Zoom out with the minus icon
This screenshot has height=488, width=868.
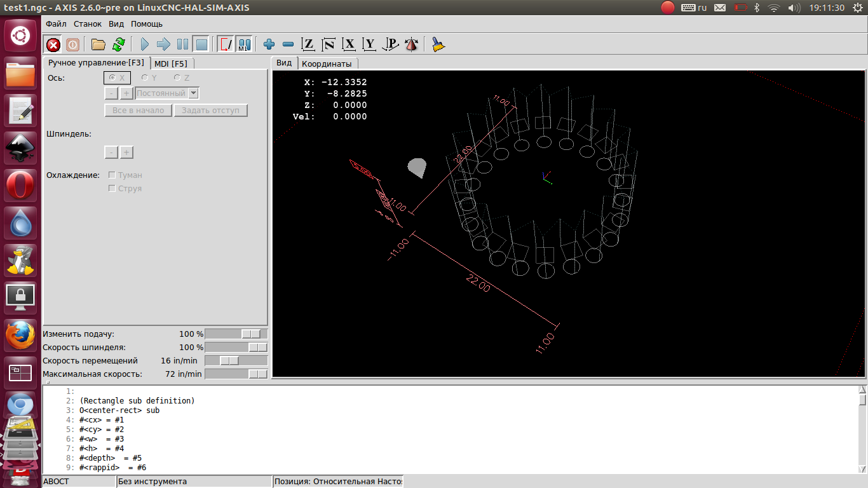pos(288,44)
